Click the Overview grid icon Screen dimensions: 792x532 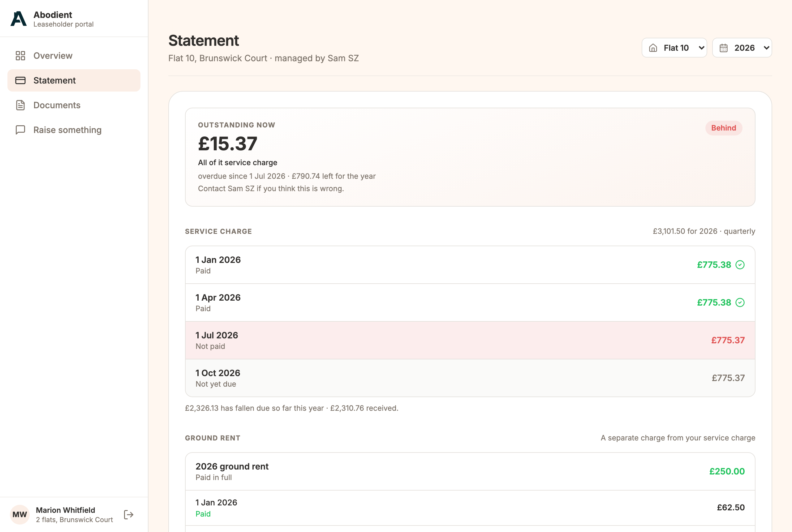pos(20,56)
